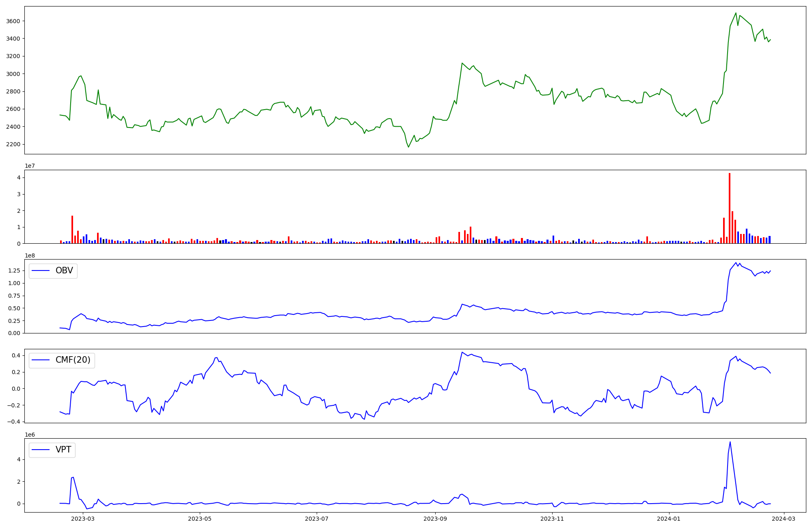812x528 pixels.
Task: Click the 2023-09 x-axis date label
Action: point(436,519)
